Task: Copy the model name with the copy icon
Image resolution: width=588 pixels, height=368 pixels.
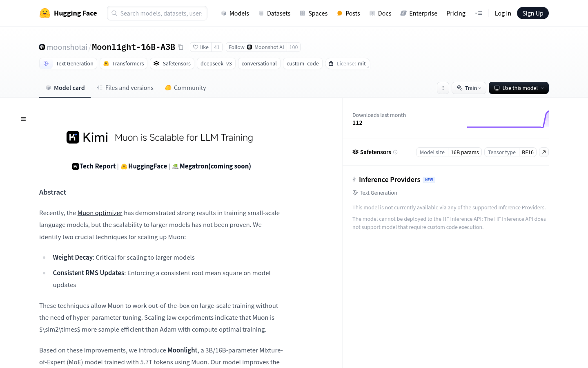Action: click(x=180, y=47)
